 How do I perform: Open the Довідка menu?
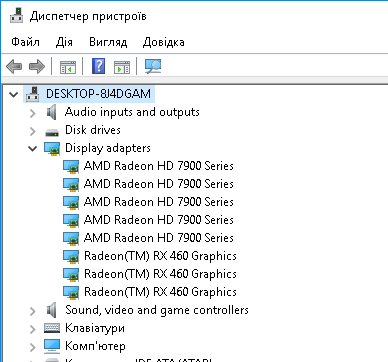pyautogui.click(x=163, y=42)
